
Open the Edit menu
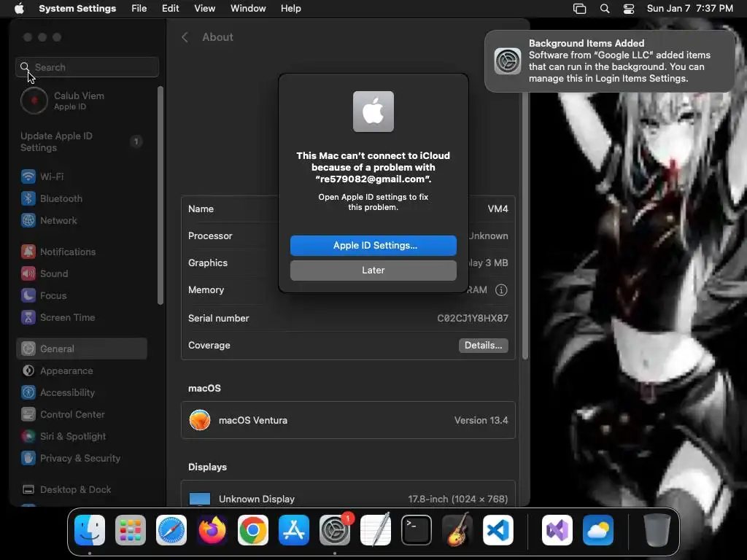point(170,9)
